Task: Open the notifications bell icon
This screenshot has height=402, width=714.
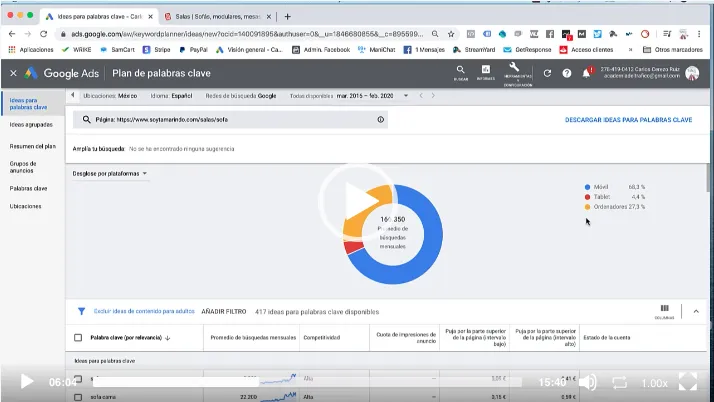Action: coord(587,73)
